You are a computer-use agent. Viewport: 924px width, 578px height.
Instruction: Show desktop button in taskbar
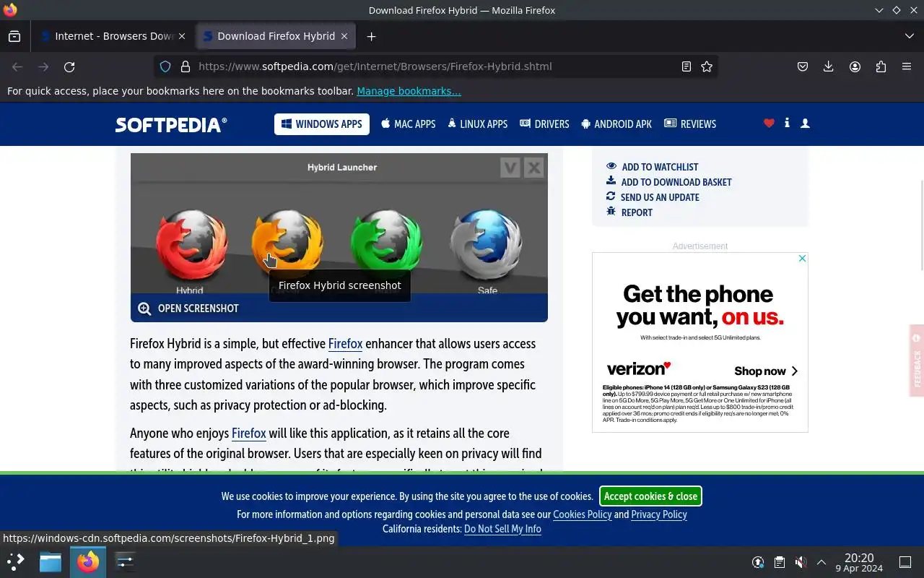(x=905, y=562)
